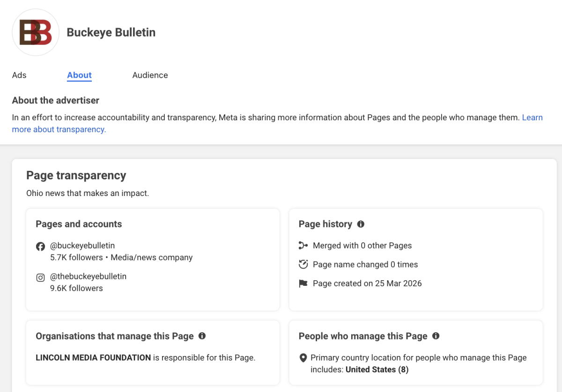This screenshot has height=392, width=562.
Task: Click the Facebook icon beside @buckeyebulletin
Action: tap(41, 246)
